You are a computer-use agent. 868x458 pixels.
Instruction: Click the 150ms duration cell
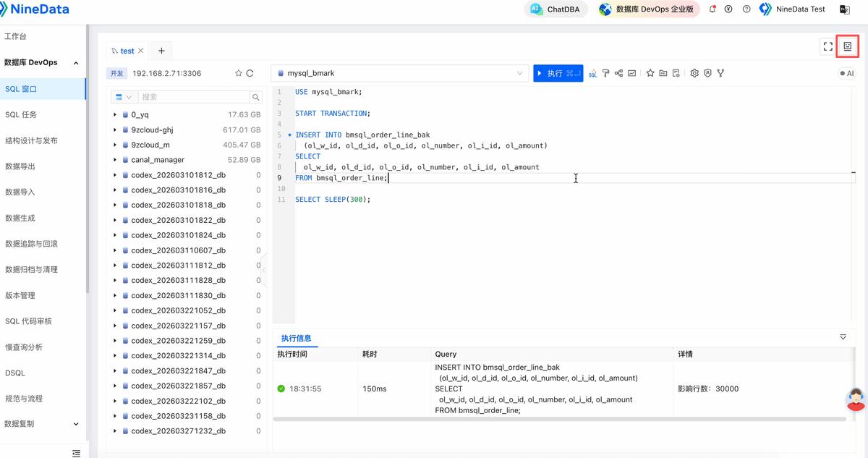374,389
